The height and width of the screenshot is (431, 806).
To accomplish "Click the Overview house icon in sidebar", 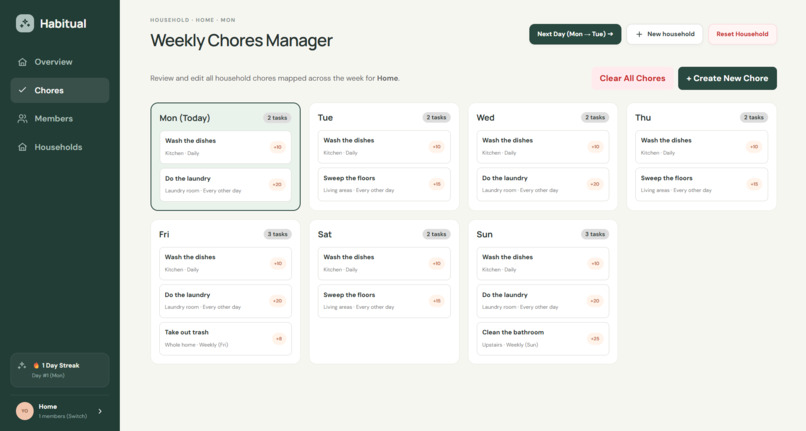I will click(x=22, y=62).
